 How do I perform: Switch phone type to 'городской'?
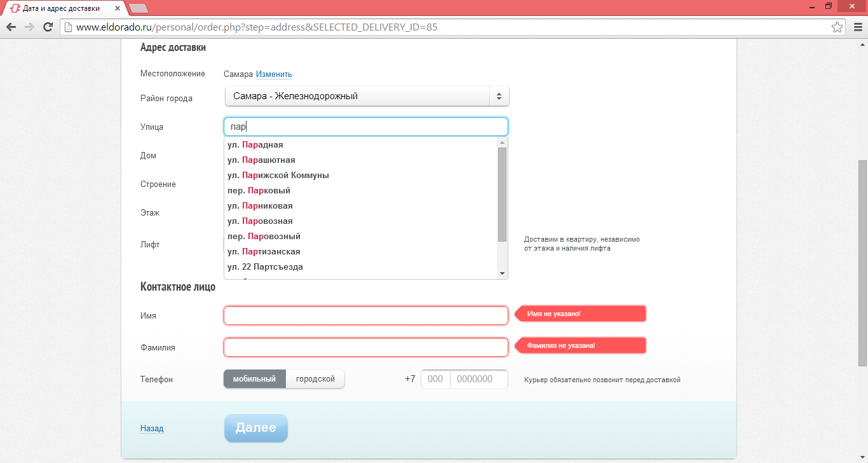pos(315,379)
